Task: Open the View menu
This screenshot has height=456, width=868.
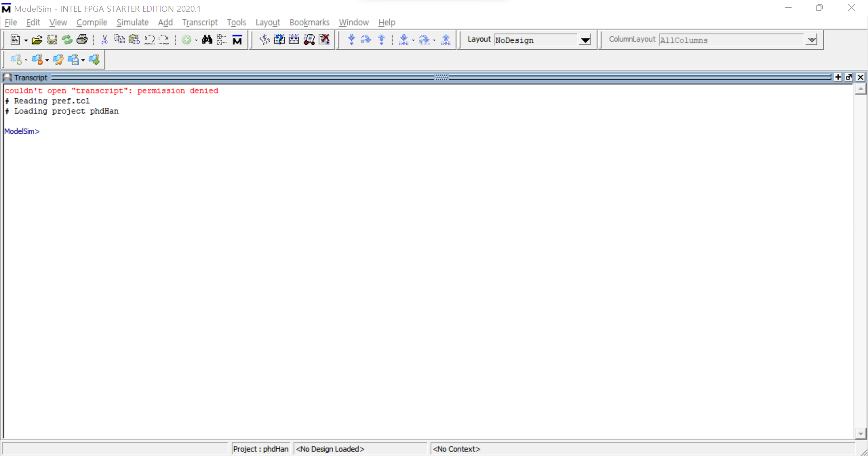Action: point(58,22)
